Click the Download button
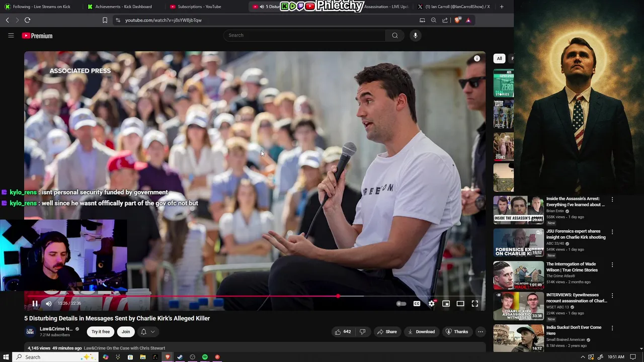The height and width of the screenshot is (362, 644). pos(421,332)
